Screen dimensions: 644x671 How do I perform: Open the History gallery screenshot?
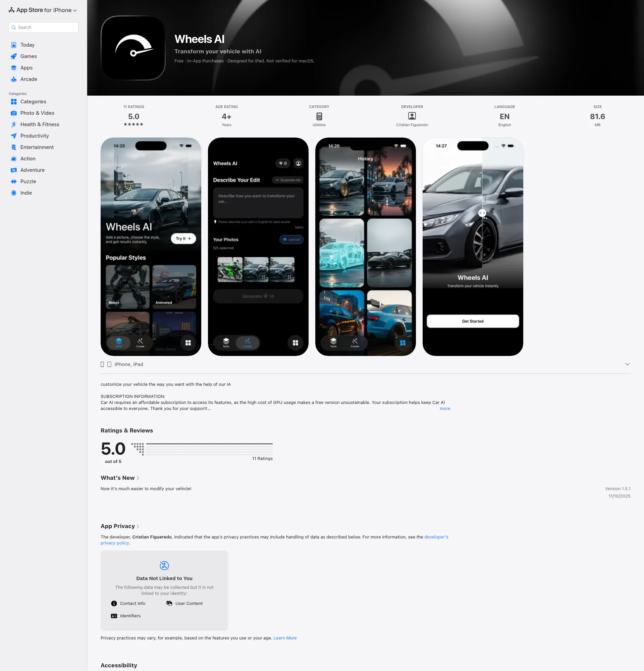tap(366, 247)
